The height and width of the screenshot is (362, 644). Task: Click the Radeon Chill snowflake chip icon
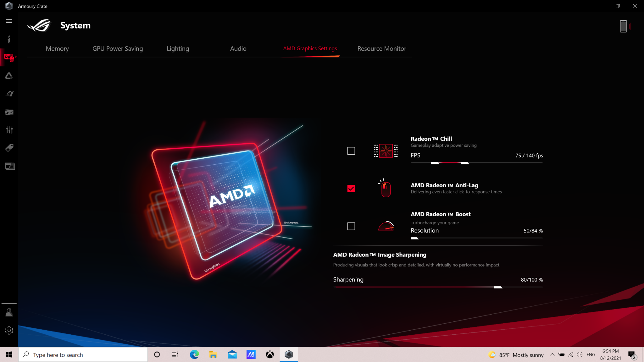tap(386, 151)
